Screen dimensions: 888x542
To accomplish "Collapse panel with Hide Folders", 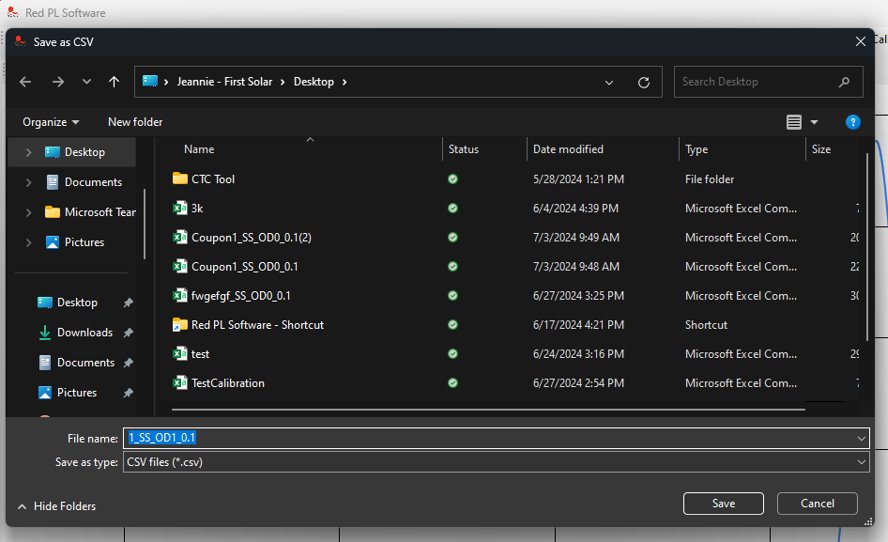I will [x=57, y=506].
